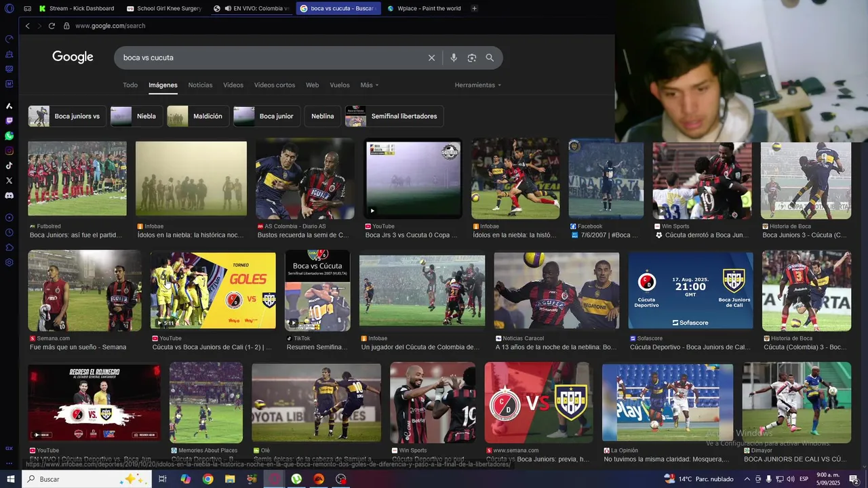Switch to Stream - Kick Dashboard tab
This screenshot has height=488, width=868.
point(77,9)
